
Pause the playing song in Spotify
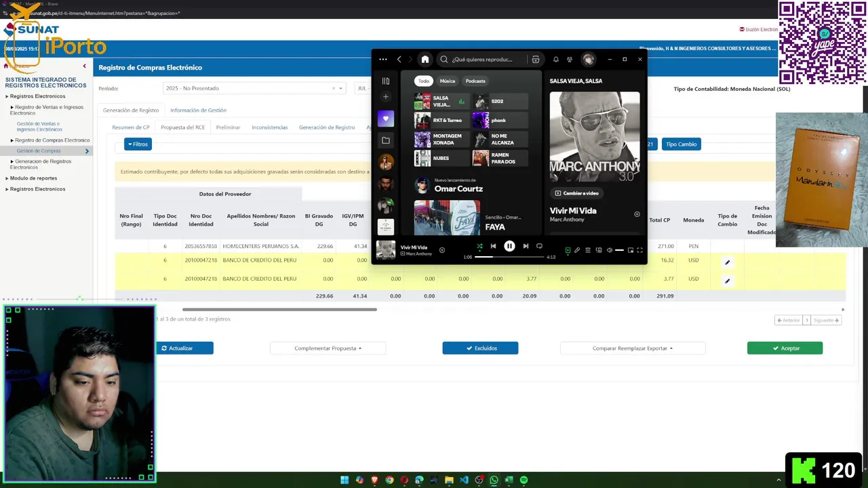tap(509, 246)
